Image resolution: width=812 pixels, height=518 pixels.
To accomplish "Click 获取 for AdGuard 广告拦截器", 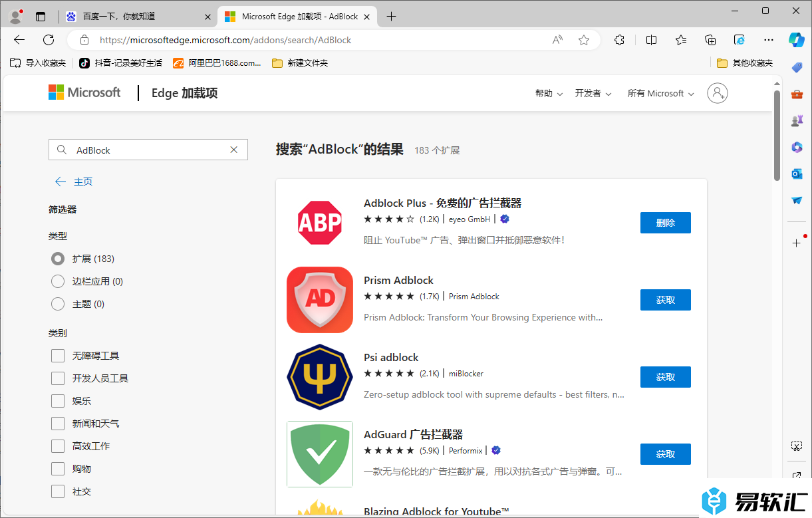I will coord(666,454).
